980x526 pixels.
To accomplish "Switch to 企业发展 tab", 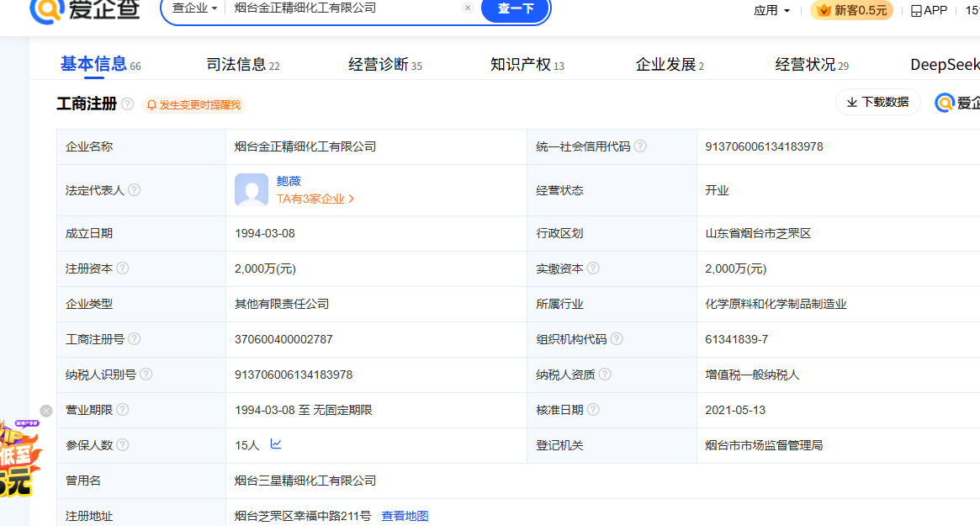I will (x=670, y=65).
